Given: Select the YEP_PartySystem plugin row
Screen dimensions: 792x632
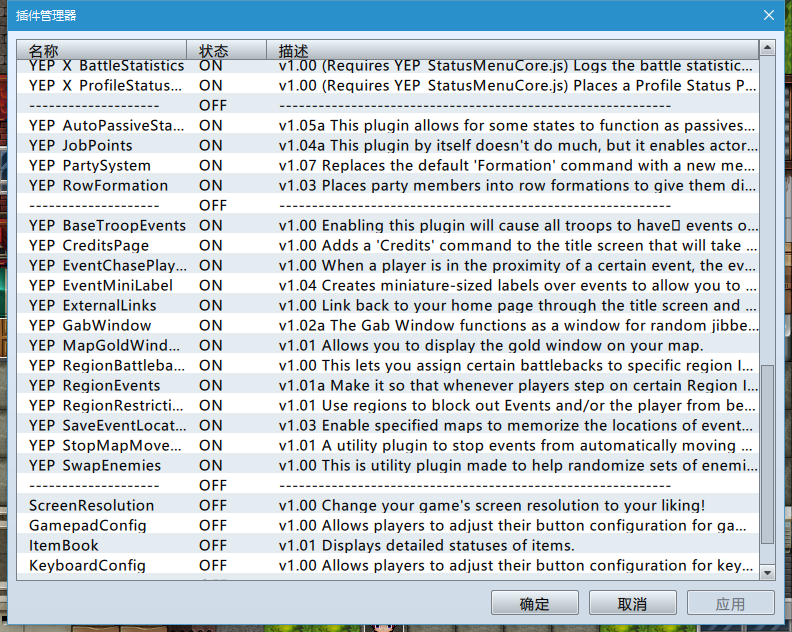Looking at the screenshot, I should pyautogui.click(x=387, y=165).
